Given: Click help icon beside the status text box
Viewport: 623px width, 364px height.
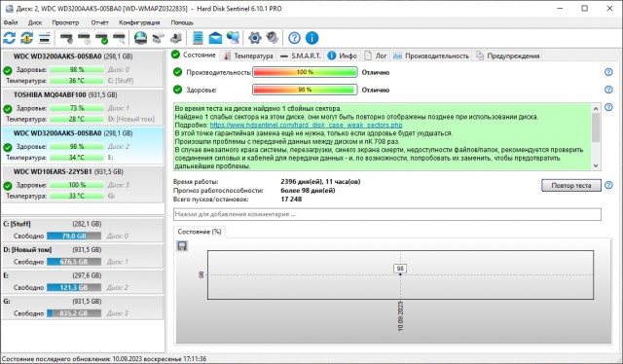Looking at the screenshot, I should (608, 107).
